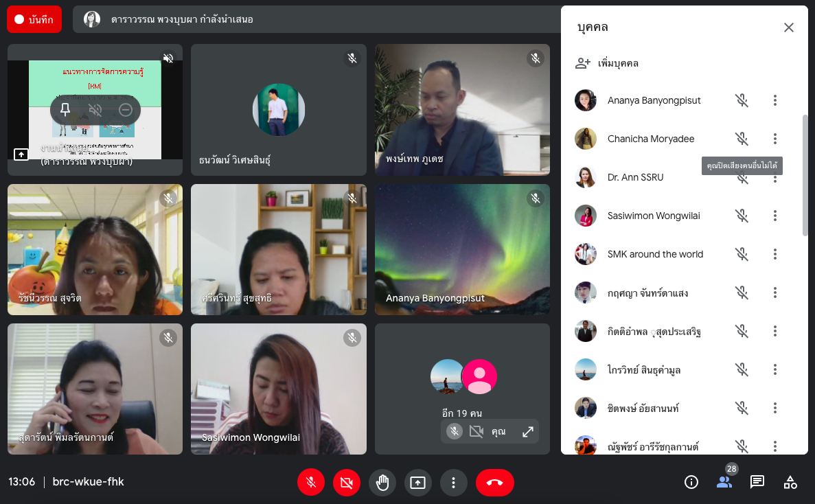Toggle your camera in bottom bar
815x504 pixels.
[347, 483]
